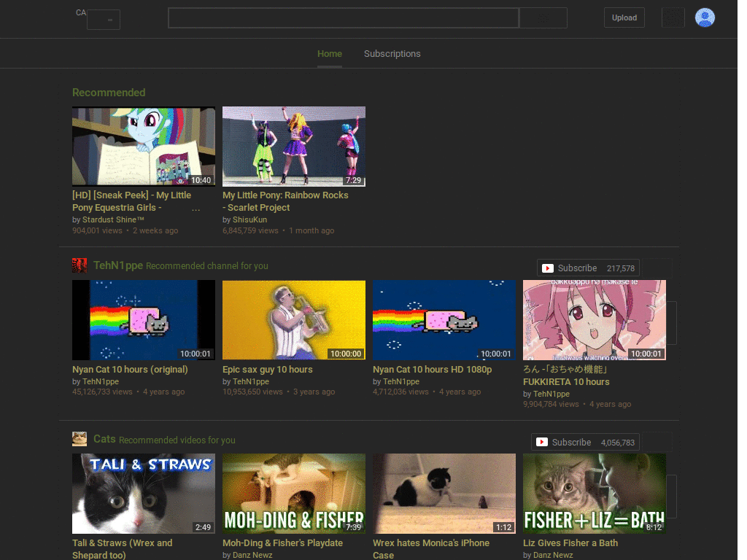The width and height of the screenshot is (747, 560).
Task: Open 'Wrex hates Monica's iPhone Case' title
Action: [x=431, y=548]
